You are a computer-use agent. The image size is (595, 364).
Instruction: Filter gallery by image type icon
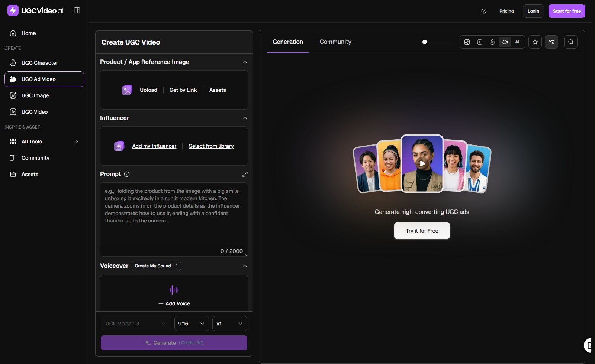[x=467, y=42]
